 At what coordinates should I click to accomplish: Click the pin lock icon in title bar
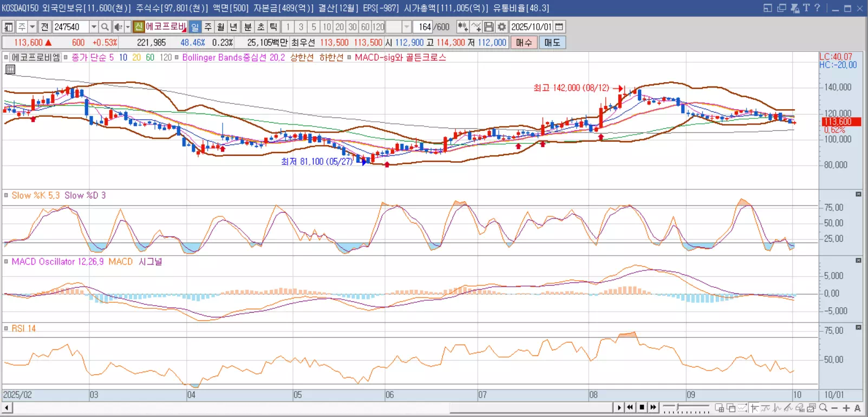click(x=795, y=8)
